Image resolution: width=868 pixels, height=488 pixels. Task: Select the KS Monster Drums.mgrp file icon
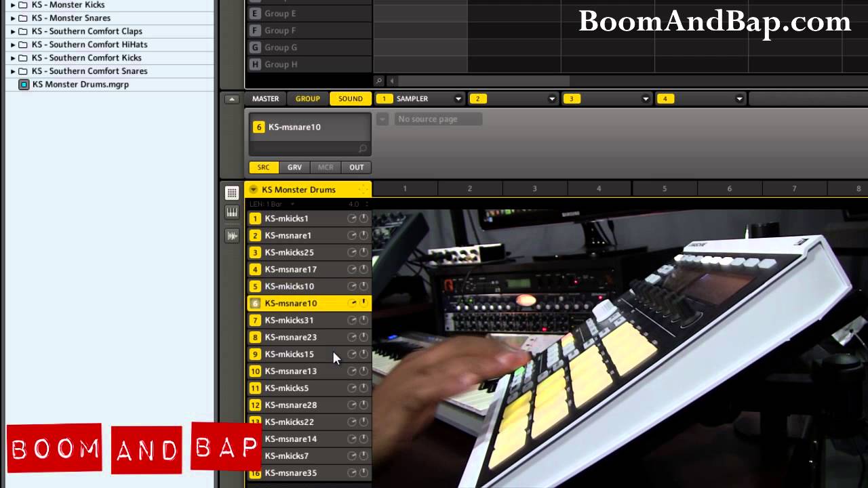coord(24,85)
